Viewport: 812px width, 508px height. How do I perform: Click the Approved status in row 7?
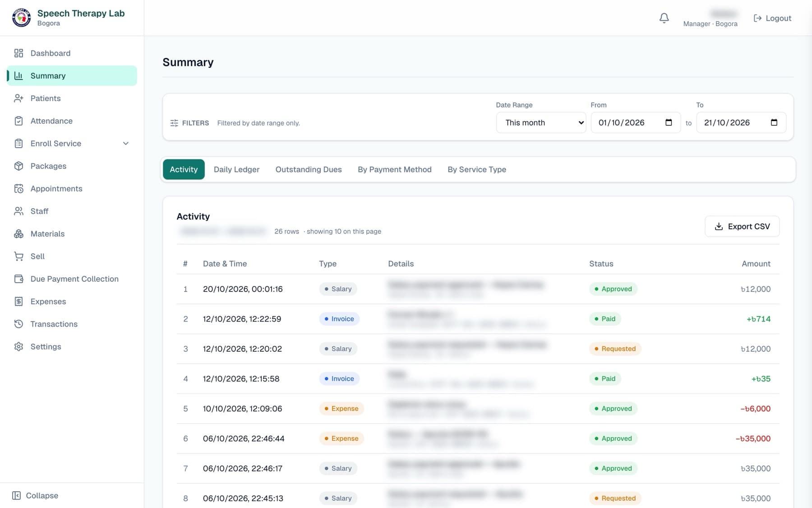point(613,468)
